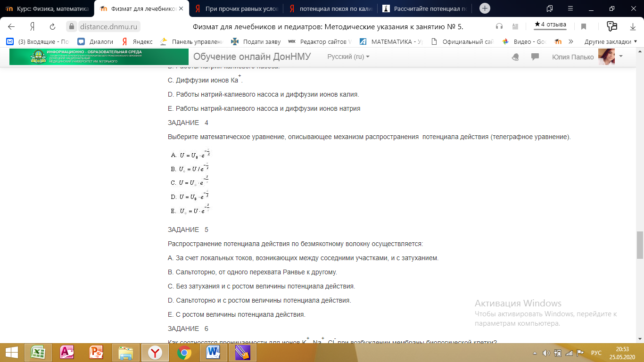Open the Диалоги bookmark

tap(95, 41)
